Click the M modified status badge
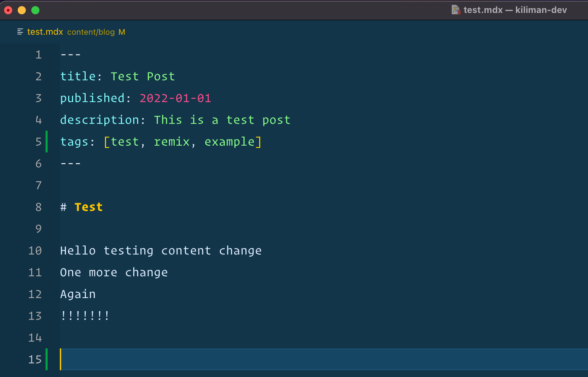 tap(122, 32)
